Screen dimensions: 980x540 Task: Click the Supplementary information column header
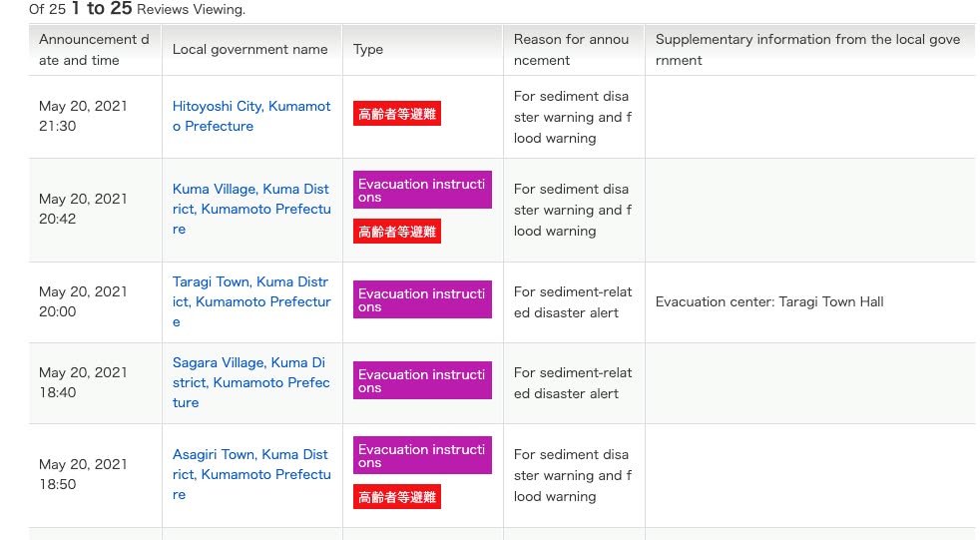(x=807, y=50)
